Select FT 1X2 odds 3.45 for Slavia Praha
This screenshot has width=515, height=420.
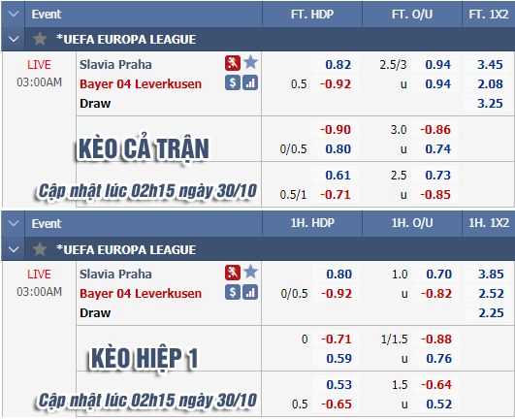[x=490, y=64]
